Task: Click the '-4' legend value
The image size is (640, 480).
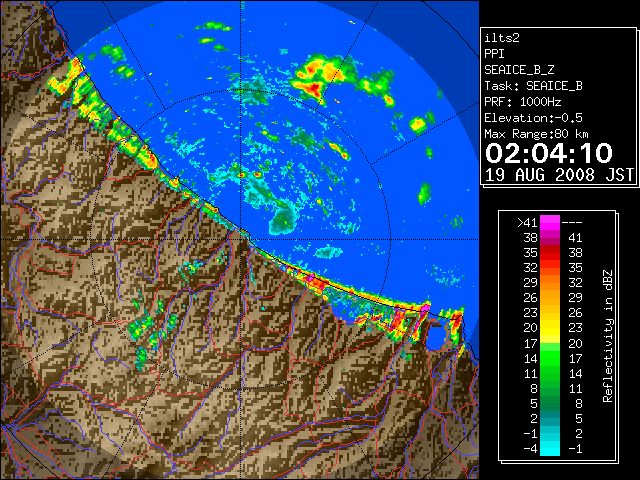Action: coord(530,449)
